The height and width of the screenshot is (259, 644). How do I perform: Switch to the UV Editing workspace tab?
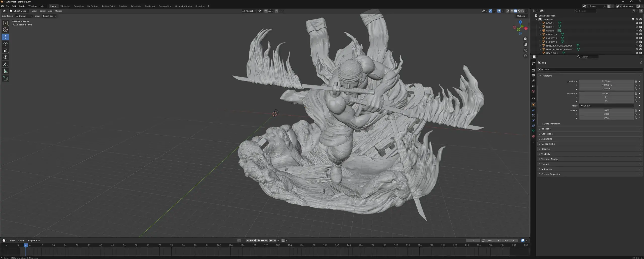pos(93,6)
